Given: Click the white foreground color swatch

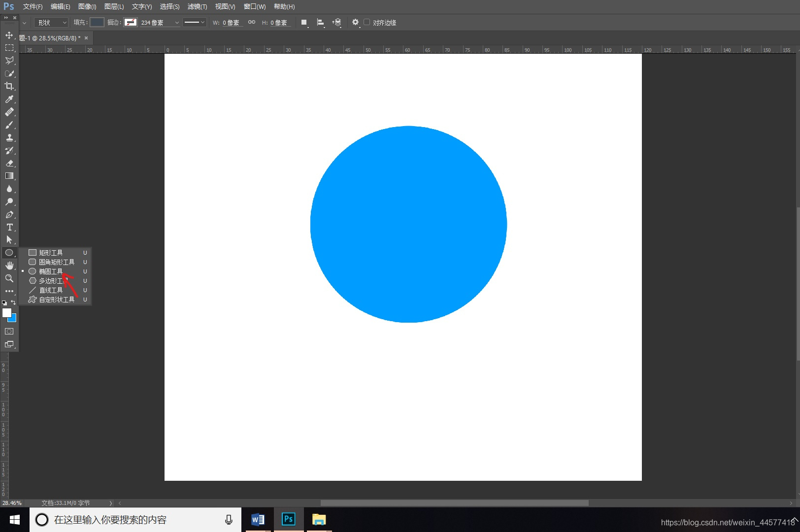Looking at the screenshot, I should tap(6, 312).
